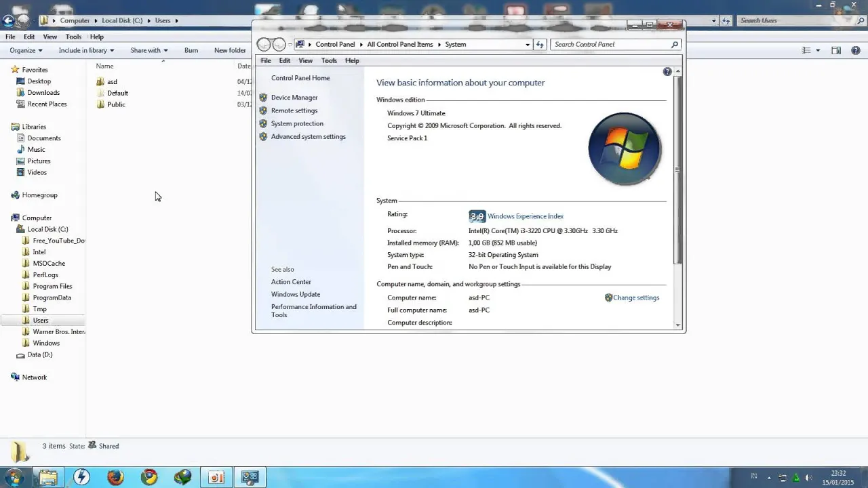Viewport: 868px width, 488px height.
Task: Open the help icon in System window
Action: 667,72
